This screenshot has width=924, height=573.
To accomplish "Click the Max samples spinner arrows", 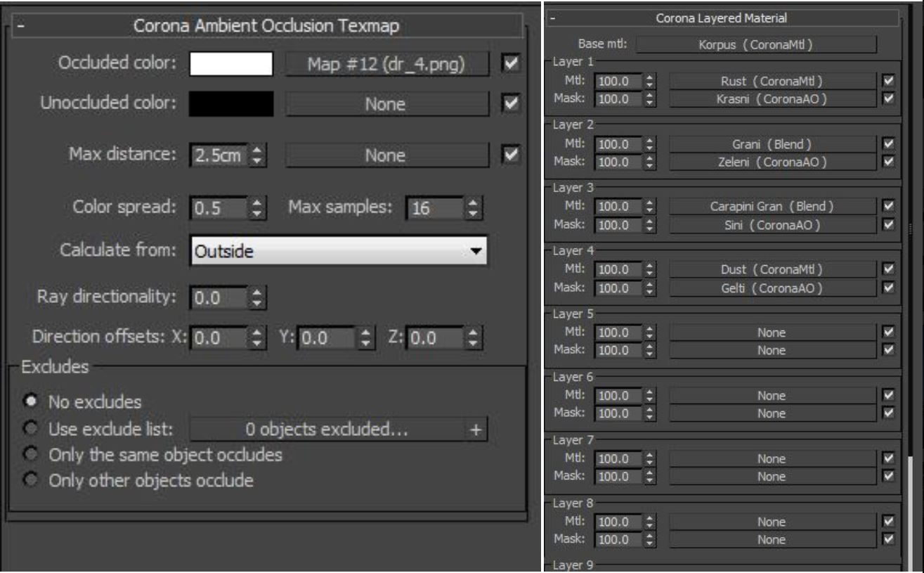I will coord(474,209).
